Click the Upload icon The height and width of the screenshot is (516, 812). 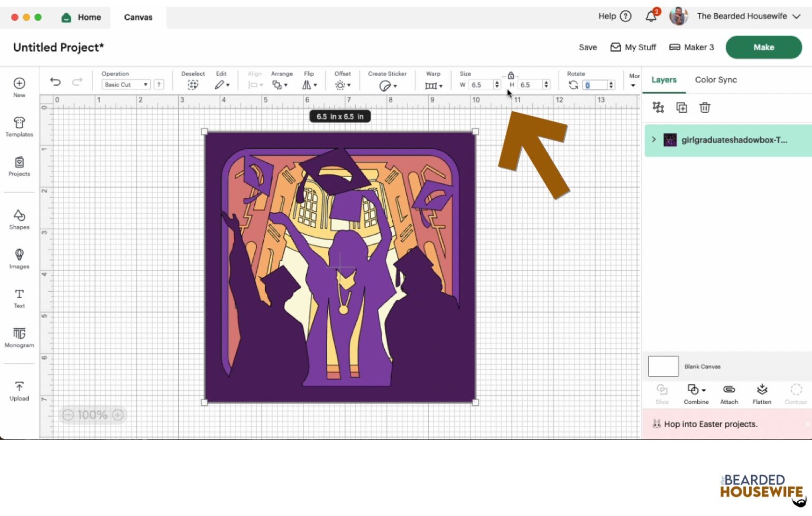pos(19,391)
